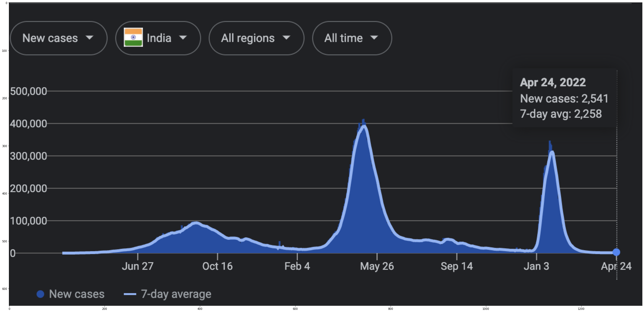Click the 7-day average legend line
The height and width of the screenshot is (312, 644).
tap(130, 294)
